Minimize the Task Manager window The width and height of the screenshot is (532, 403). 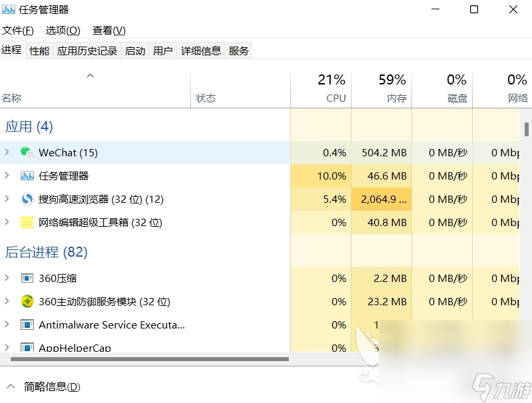[x=435, y=9]
